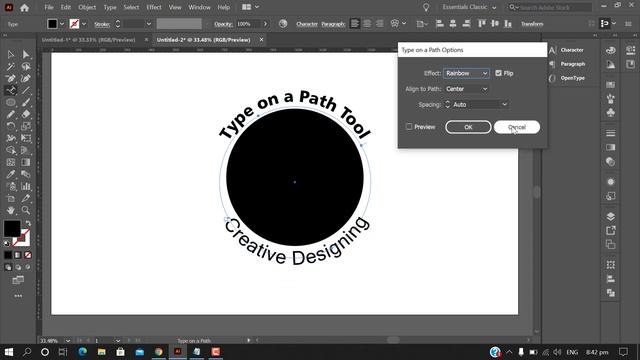Click the black Fill color swatch
This screenshot has height=360, width=640.
(x=12, y=229)
